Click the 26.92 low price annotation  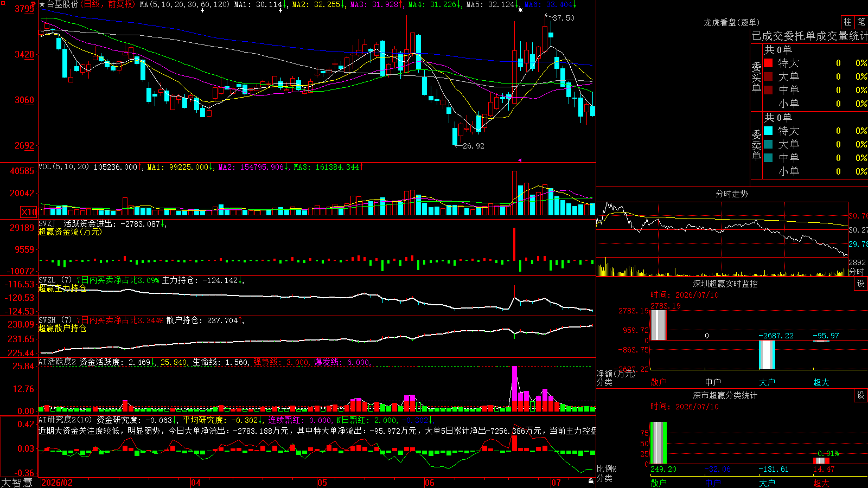pos(474,146)
